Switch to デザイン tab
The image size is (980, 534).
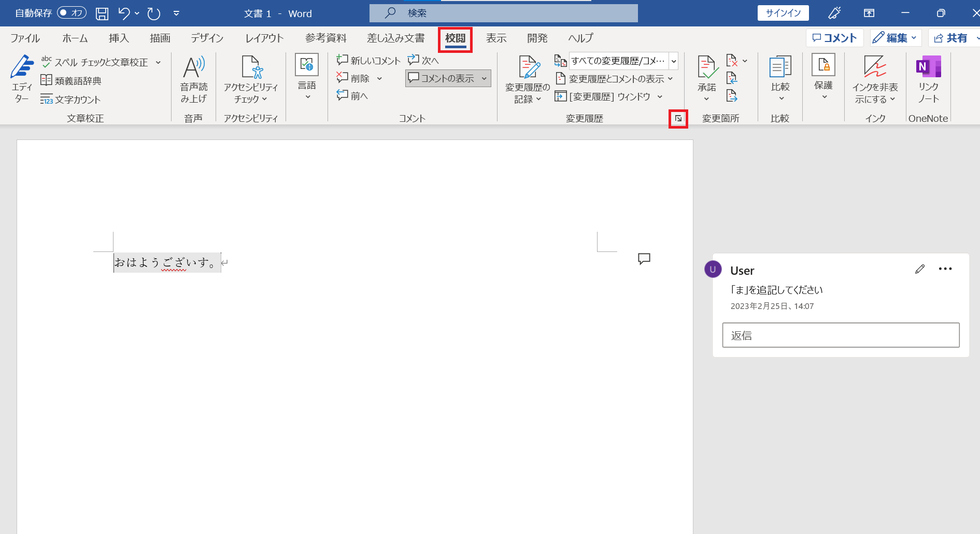click(207, 38)
